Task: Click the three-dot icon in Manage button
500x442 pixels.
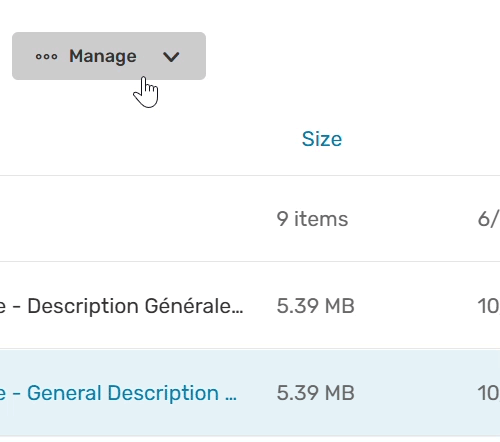Action: [46, 57]
